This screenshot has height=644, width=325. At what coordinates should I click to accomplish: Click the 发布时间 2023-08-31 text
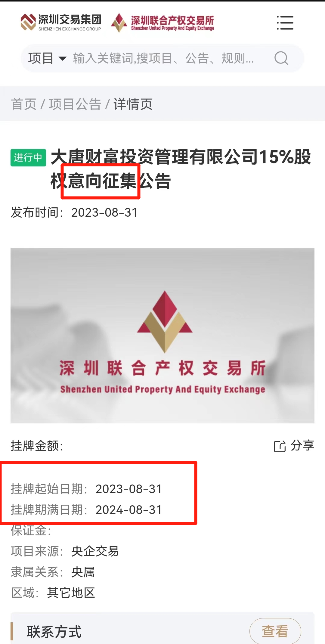click(x=74, y=212)
